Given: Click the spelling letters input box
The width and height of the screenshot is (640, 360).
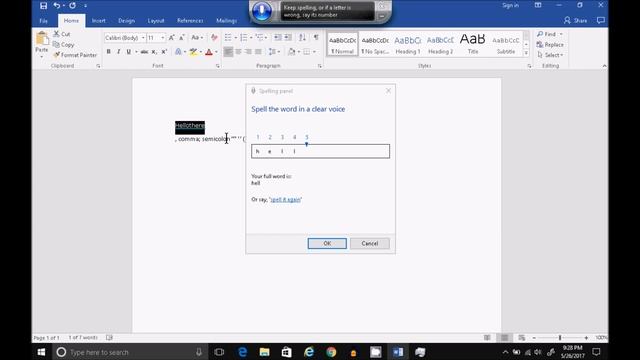Looking at the screenshot, I should tap(320, 151).
